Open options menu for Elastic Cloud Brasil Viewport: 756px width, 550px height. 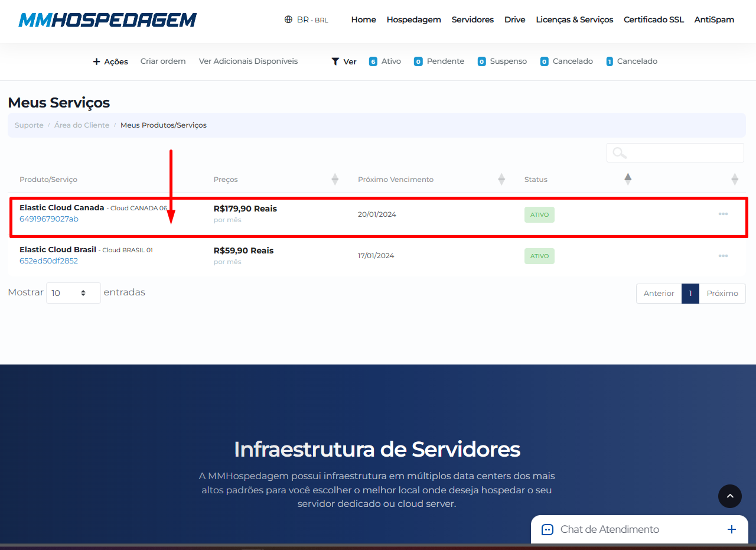click(x=723, y=256)
